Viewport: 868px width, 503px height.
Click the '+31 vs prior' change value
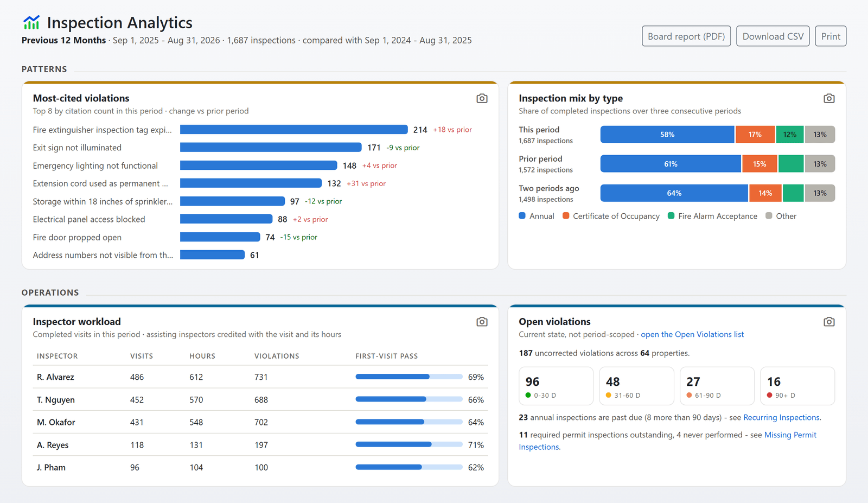coord(366,183)
